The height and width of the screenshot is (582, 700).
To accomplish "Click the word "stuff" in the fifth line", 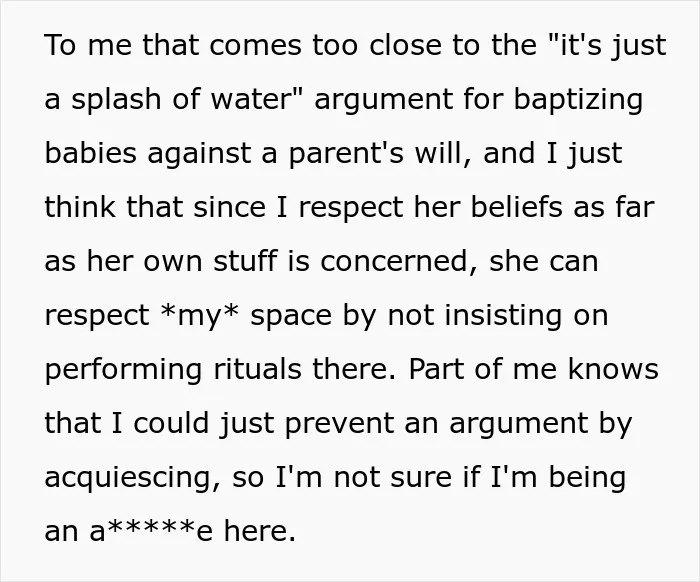I will pos(245,261).
